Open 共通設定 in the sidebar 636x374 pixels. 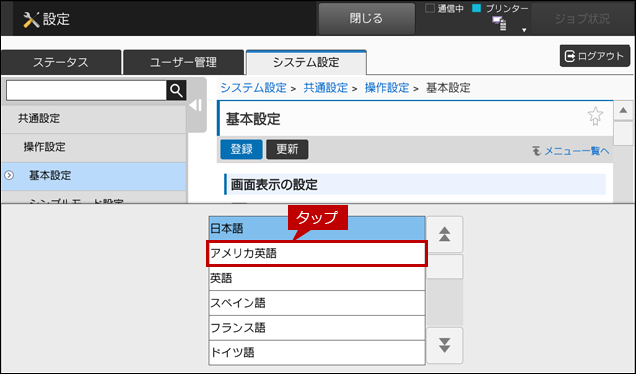coord(94,118)
